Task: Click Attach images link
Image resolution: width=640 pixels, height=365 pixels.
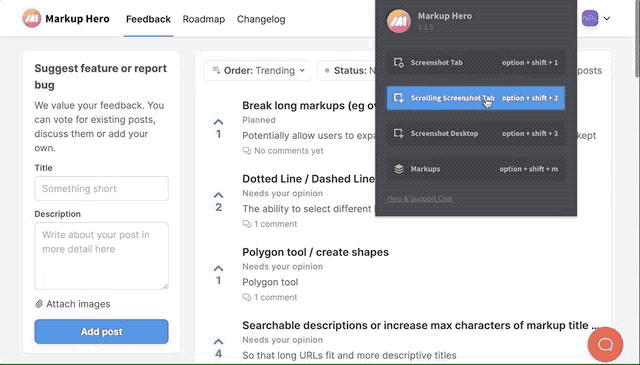Action: point(73,304)
